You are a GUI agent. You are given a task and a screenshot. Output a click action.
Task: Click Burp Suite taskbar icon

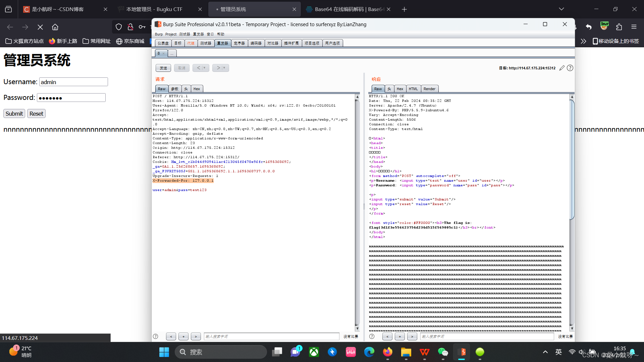click(462, 352)
